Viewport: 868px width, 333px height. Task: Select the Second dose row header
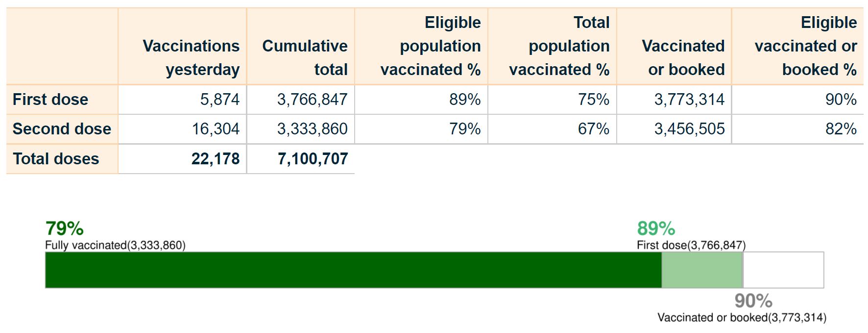pyautogui.click(x=62, y=129)
